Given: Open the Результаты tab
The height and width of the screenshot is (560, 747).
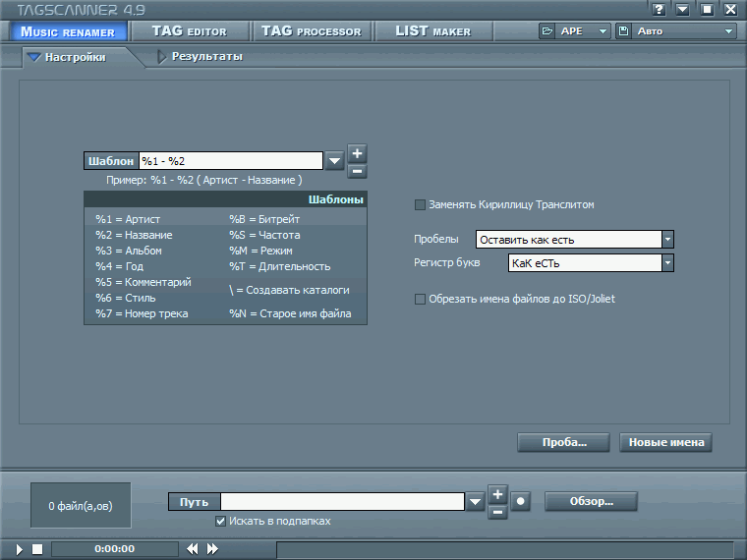Looking at the screenshot, I should click(206, 57).
